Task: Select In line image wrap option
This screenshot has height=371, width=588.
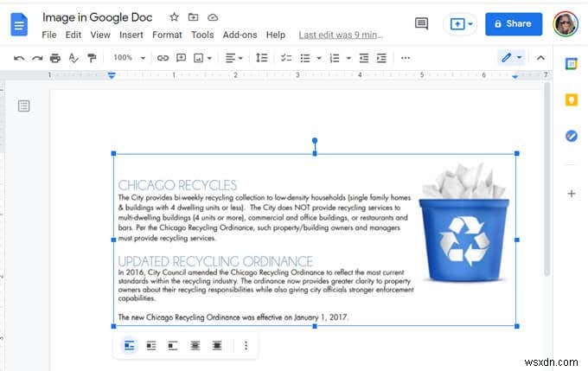Action: 130,346
